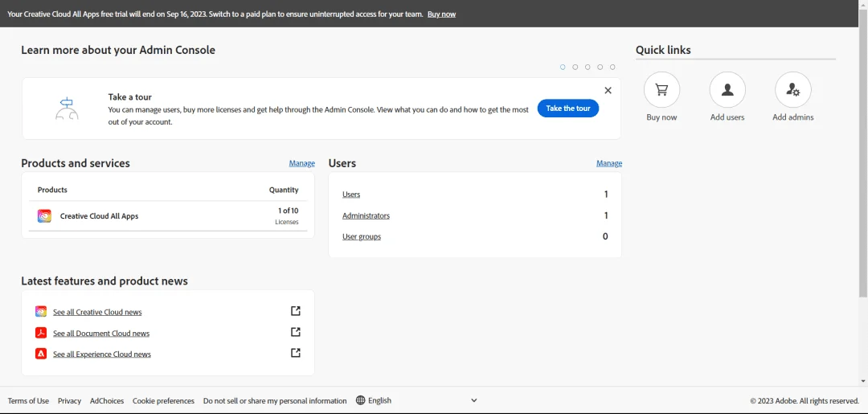Screen dimensions: 868x414
Task: View the User groups link
Action: coord(362,237)
